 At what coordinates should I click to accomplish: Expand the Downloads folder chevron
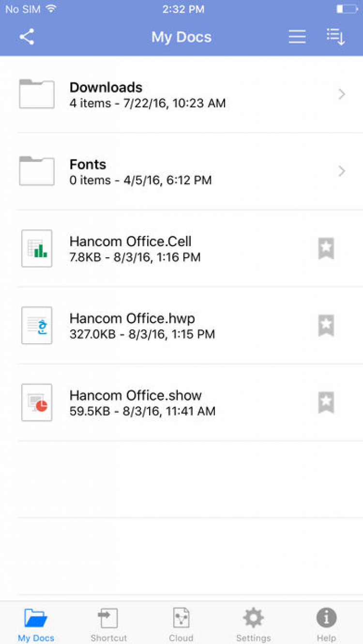[x=342, y=94]
